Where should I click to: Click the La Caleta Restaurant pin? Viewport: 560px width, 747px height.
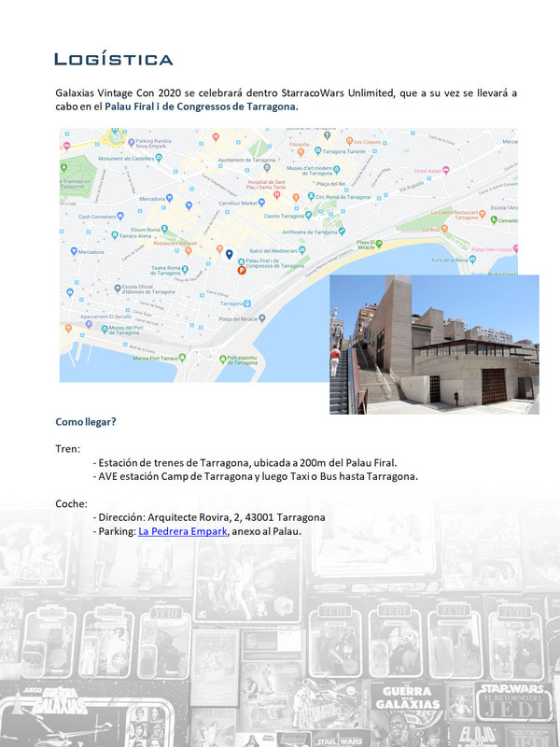pyautogui.click(x=482, y=214)
